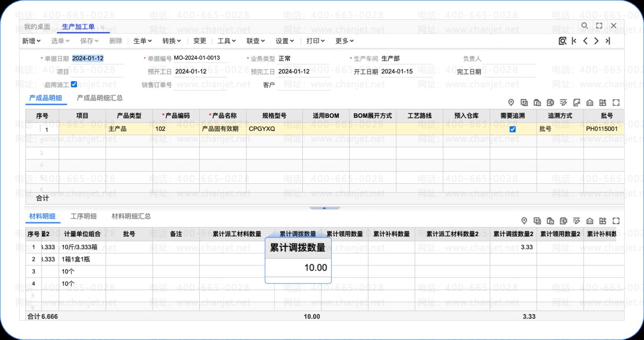Jump to the last record arrow
644x340 pixels.
pyautogui.click(x=608, y=41)
